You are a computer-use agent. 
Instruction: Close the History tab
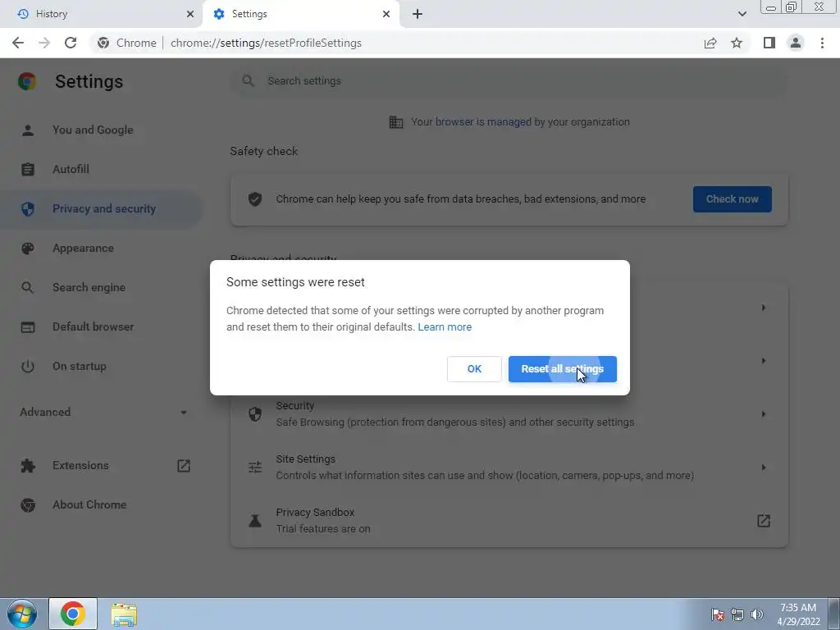tap(190, 14)
